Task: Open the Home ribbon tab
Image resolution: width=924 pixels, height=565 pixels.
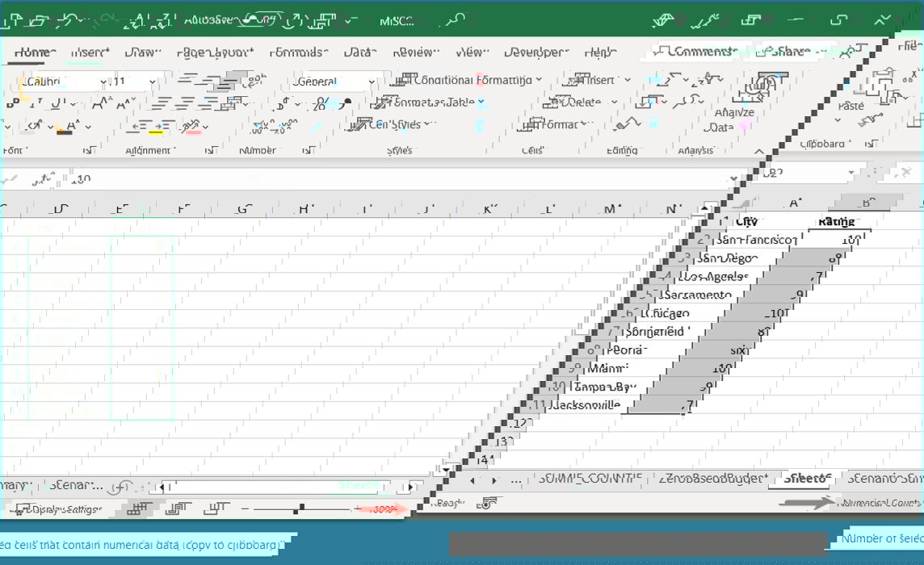Action: point(35,52)
